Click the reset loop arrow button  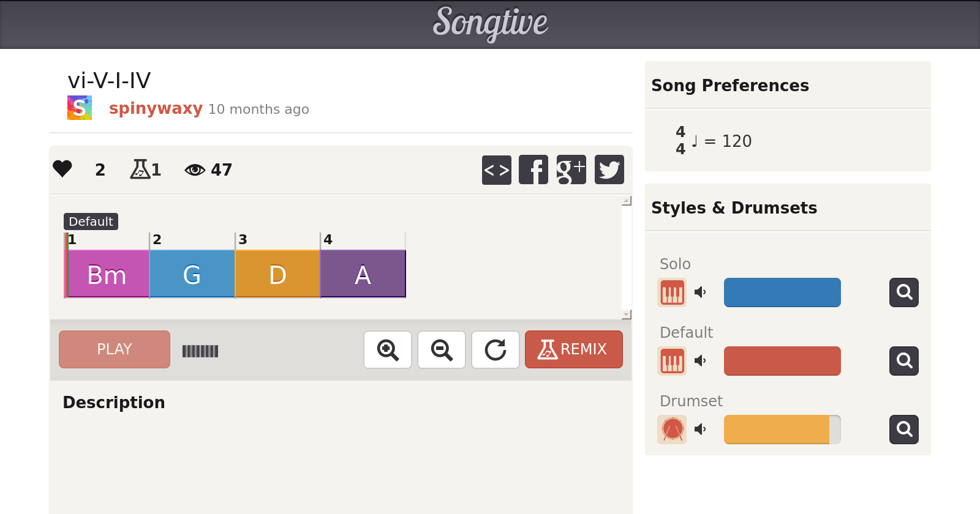pos(496,350)
